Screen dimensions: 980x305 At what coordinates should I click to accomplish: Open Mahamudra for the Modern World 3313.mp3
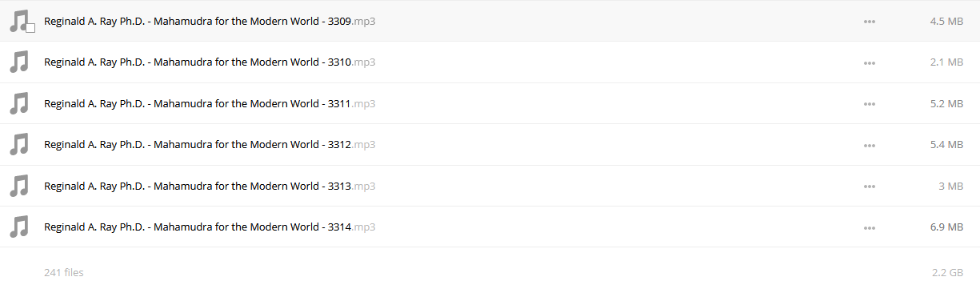coord(210,186)
